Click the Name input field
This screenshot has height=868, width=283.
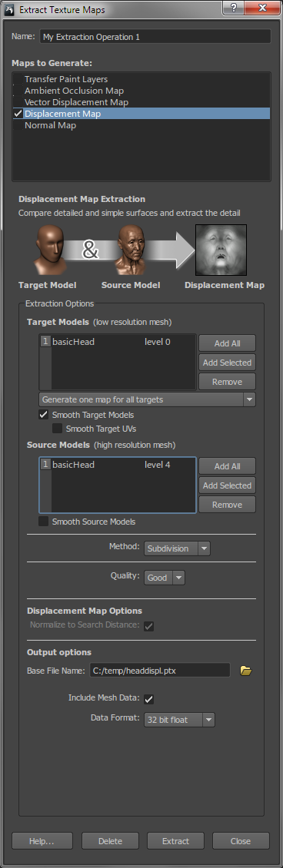[155, 37]
